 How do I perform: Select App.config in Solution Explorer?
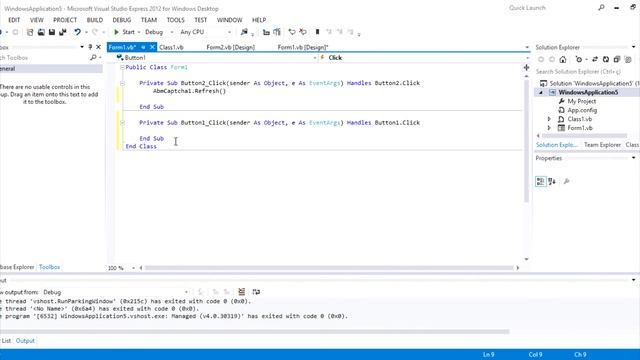pyautogui.click(x=582, y=110)
